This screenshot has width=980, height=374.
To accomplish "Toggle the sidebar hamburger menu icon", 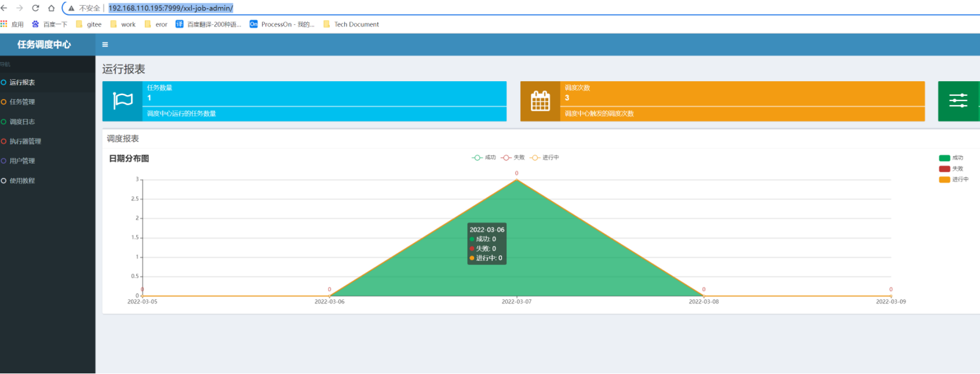I will point(105,45).
